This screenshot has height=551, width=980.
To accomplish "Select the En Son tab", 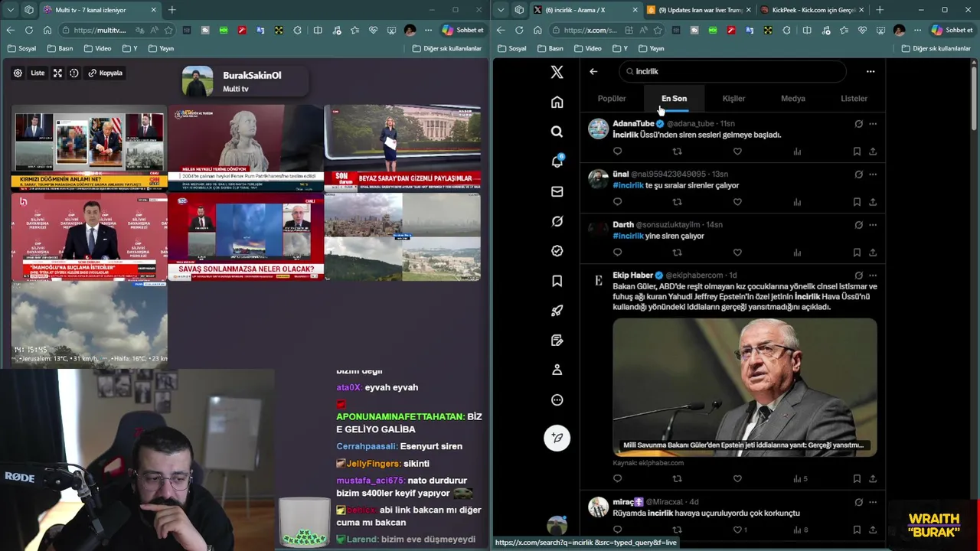I will [674, 98].
